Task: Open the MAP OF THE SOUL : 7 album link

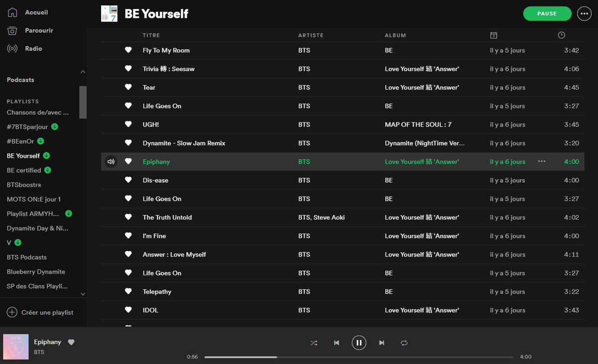Action: (418, 124)
